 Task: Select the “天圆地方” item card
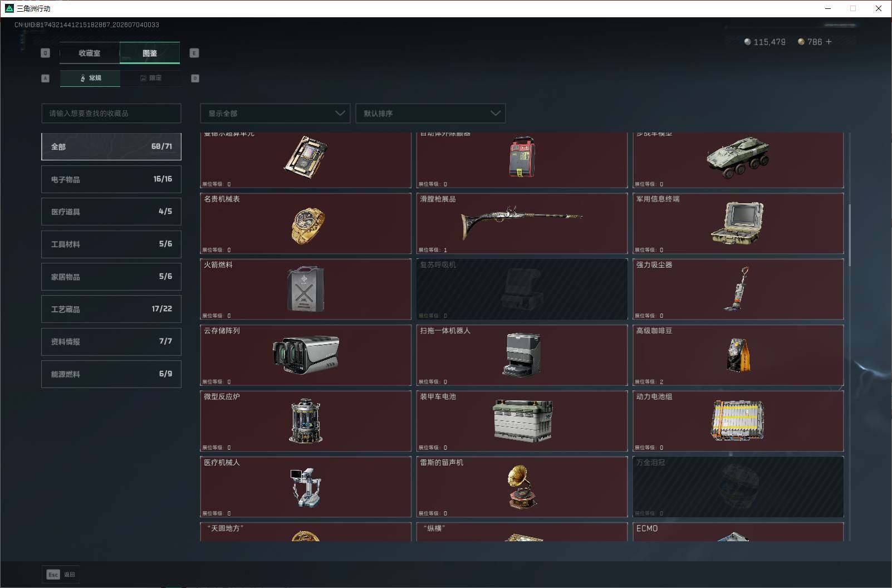[x=306, y=532]
